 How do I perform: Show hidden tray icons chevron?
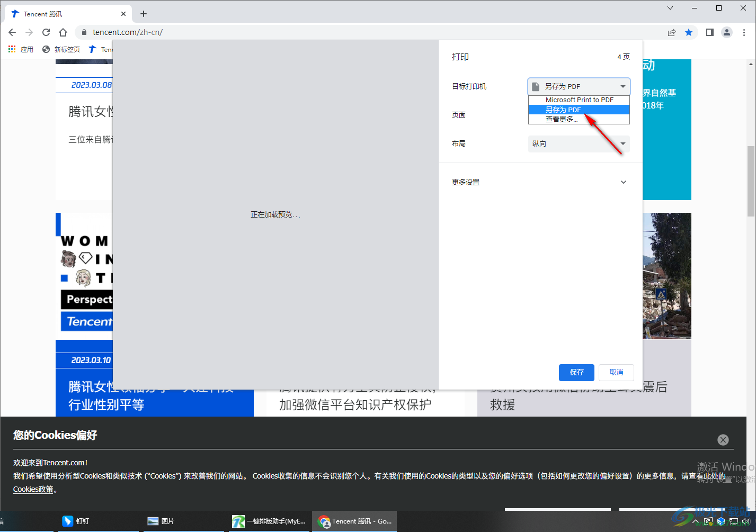(x=696, y=521)
